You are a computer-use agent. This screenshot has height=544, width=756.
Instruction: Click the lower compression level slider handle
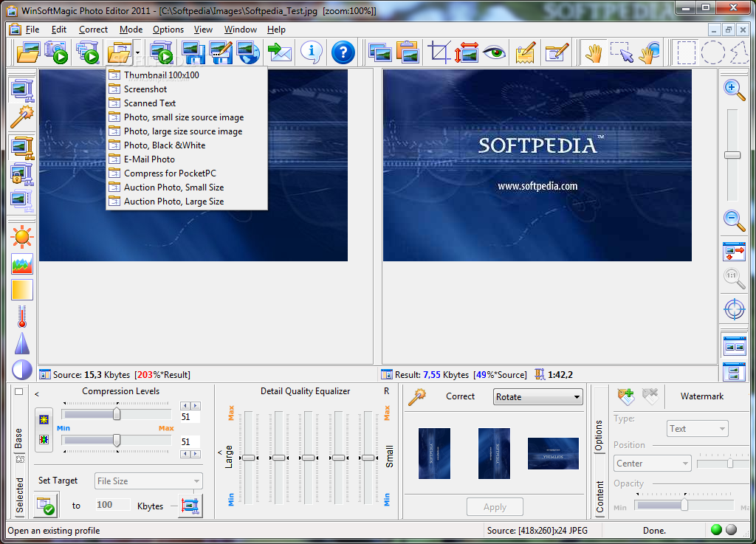click(x=117, y=440)
